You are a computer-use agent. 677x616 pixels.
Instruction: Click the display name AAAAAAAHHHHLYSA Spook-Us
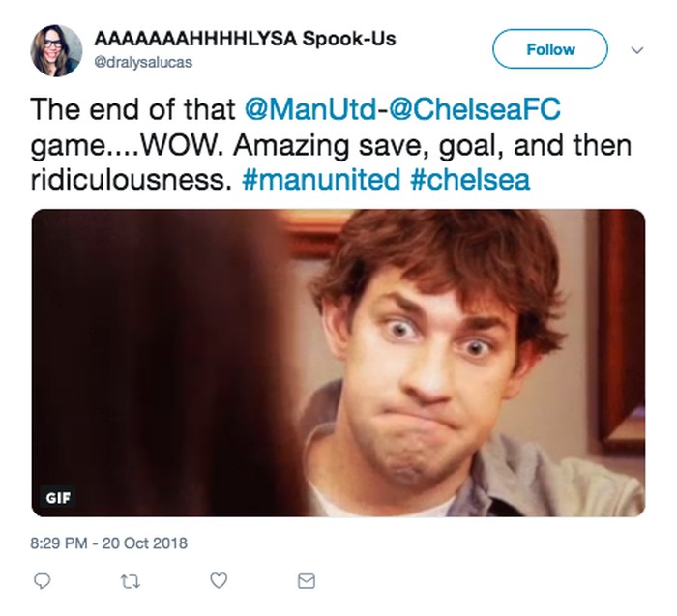245,40
